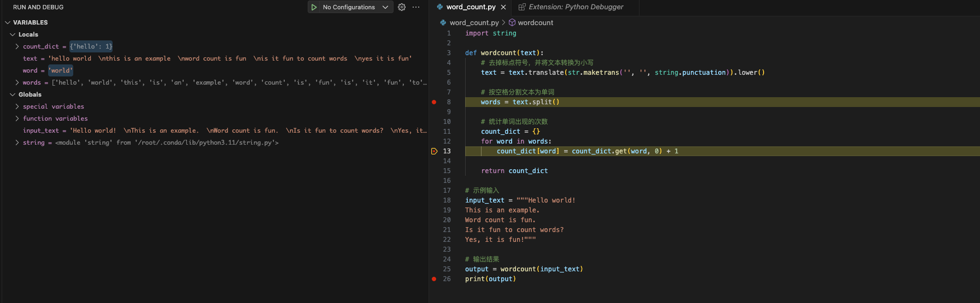Click line number 15 in the gutter
980x303 pixels.
(447, 171)
